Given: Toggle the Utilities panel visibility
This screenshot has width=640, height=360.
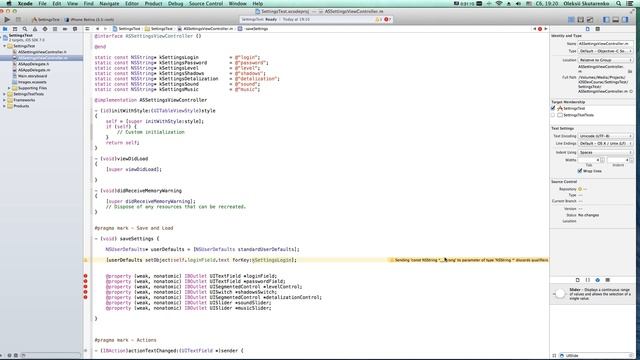Looking at the screenshot, I should click(x=625, y=20).
